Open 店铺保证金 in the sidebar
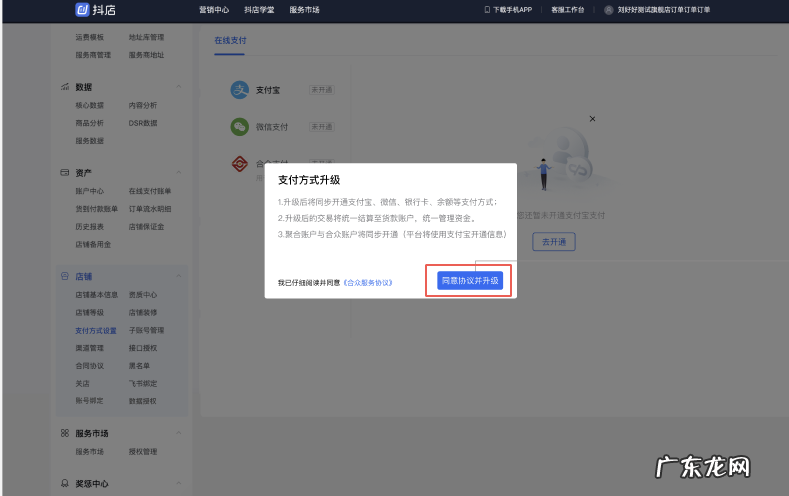The width and height of the screenshot is (789, 496). tap(146, 226)
